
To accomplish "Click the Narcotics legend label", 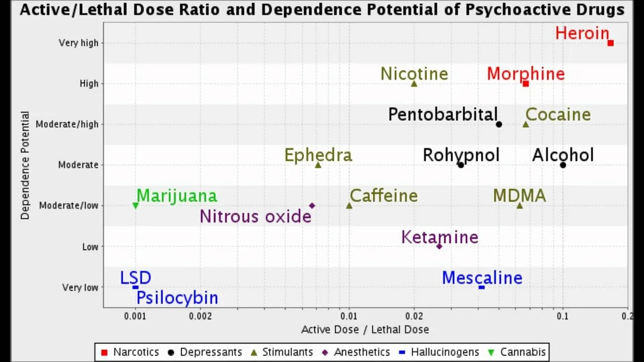I will point(136,352).
